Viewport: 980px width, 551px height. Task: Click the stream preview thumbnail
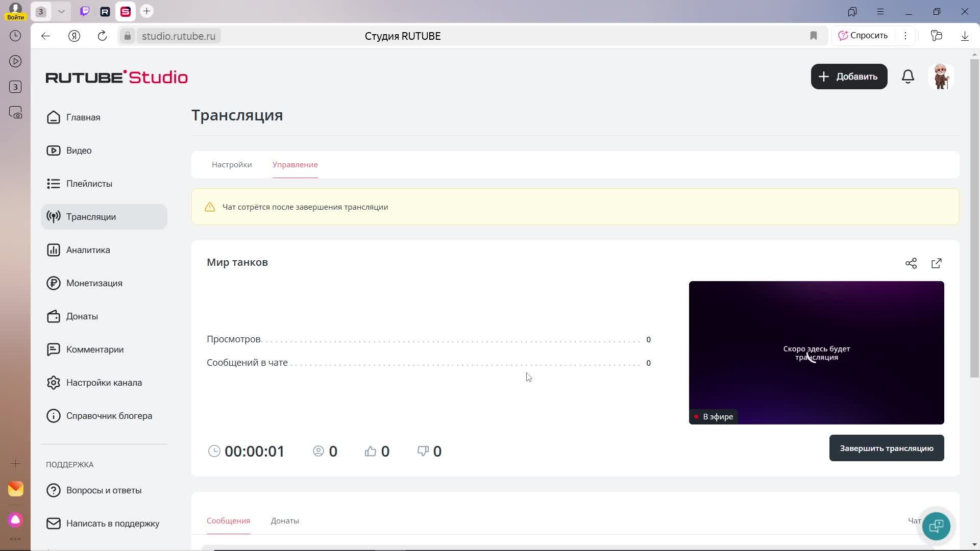pos(817,353)
